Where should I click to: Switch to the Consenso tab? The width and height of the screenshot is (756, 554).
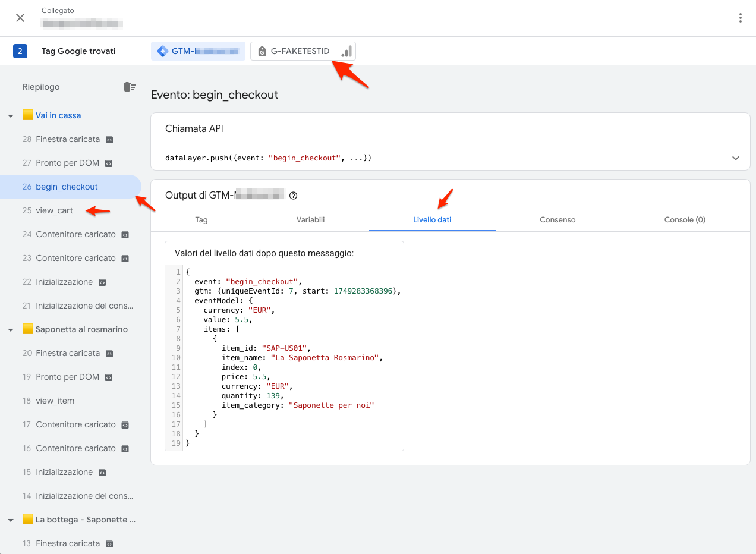pos(557,219)
